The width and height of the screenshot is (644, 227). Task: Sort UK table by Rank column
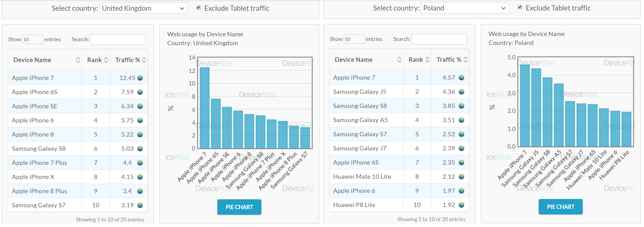coord(106,60)
